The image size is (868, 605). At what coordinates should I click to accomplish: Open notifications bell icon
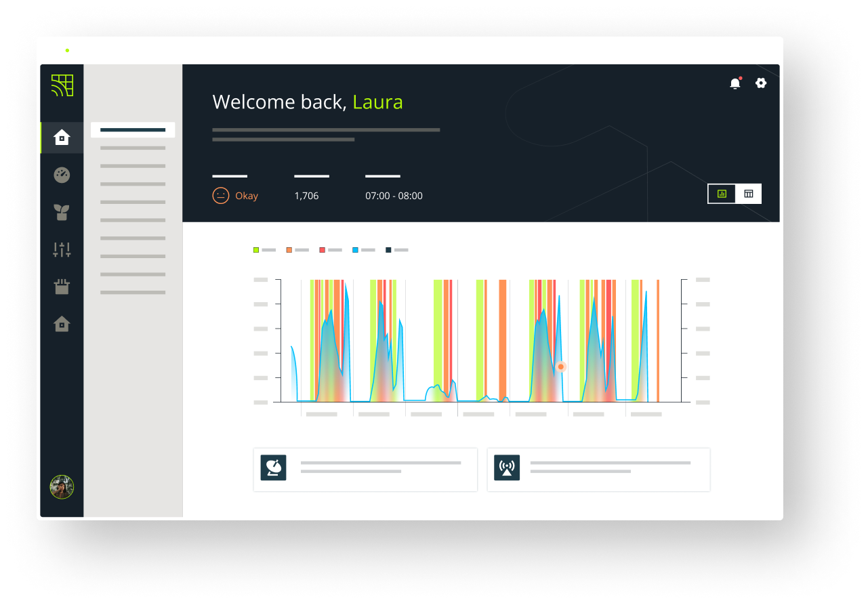click(x=735, y=83)
